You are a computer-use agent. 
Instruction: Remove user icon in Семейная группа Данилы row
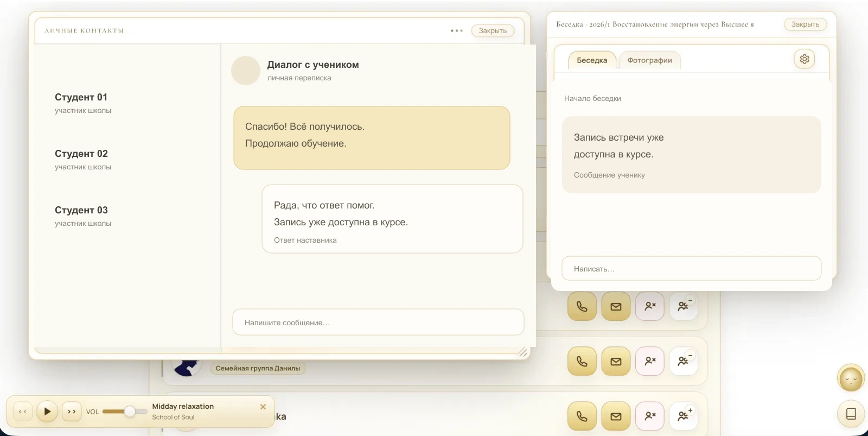click(650, 362)
